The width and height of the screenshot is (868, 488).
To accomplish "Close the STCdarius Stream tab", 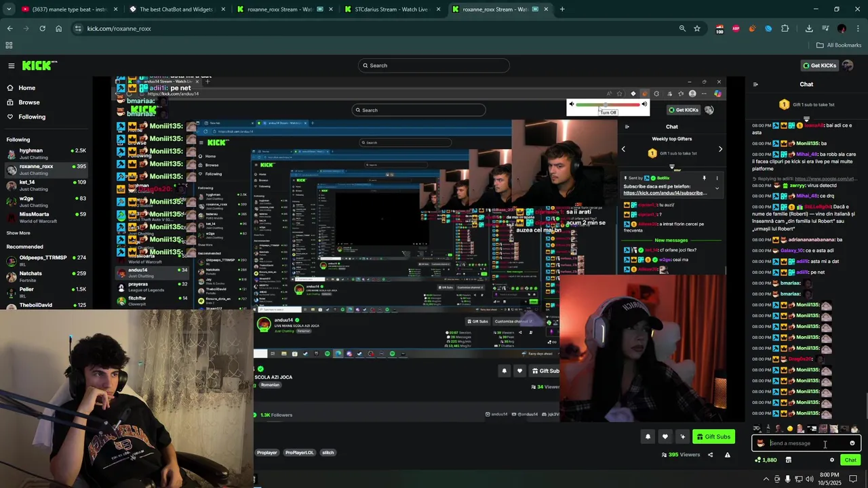I will pos(438,9).
